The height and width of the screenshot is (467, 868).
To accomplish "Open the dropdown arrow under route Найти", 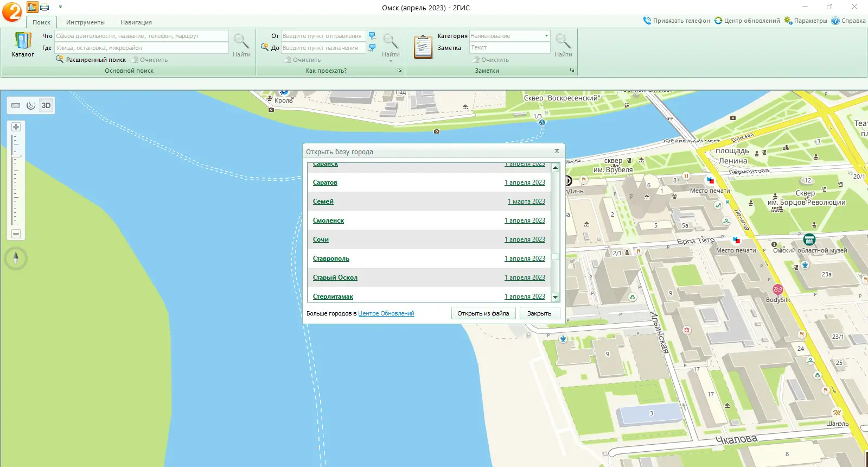I will pyautogui.click(x=391, y=61).
